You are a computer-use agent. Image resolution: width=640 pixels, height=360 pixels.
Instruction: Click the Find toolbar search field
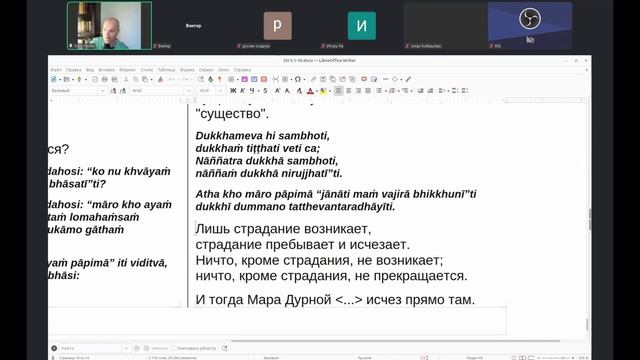click(x=91, y=348)
